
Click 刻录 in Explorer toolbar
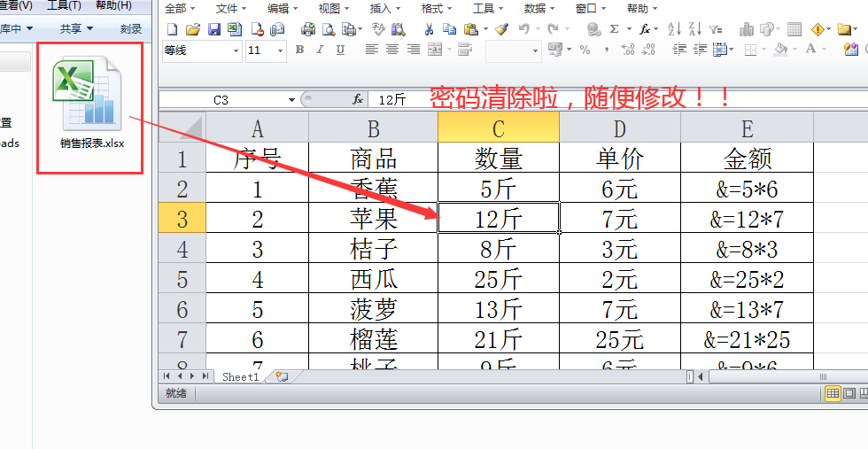[131, 29]
